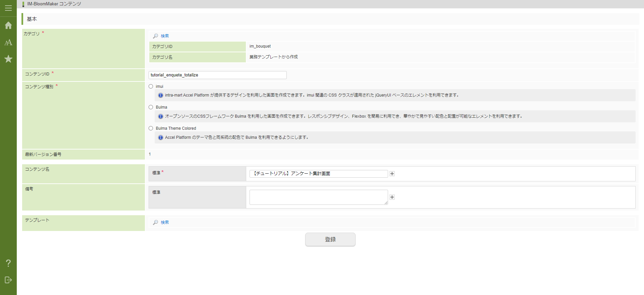This screenshot has height=295, width=644.
Task: Click the magnifier icon in テンプレート row
Action: 156,222
